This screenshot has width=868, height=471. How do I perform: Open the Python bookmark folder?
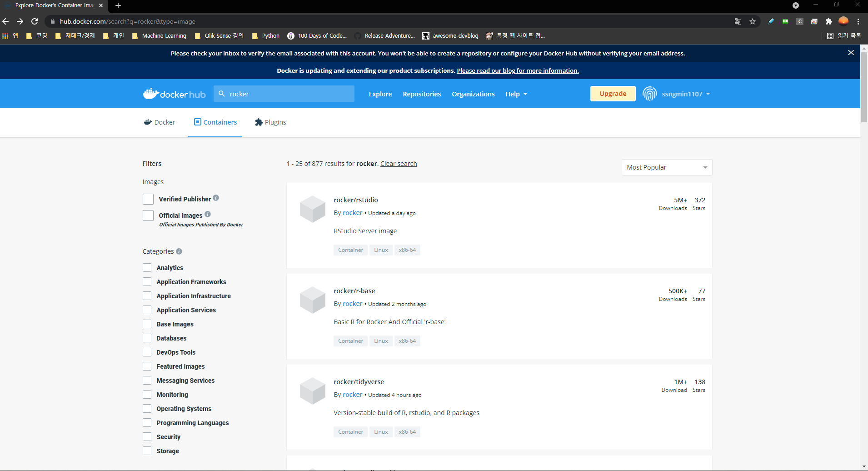266,35
